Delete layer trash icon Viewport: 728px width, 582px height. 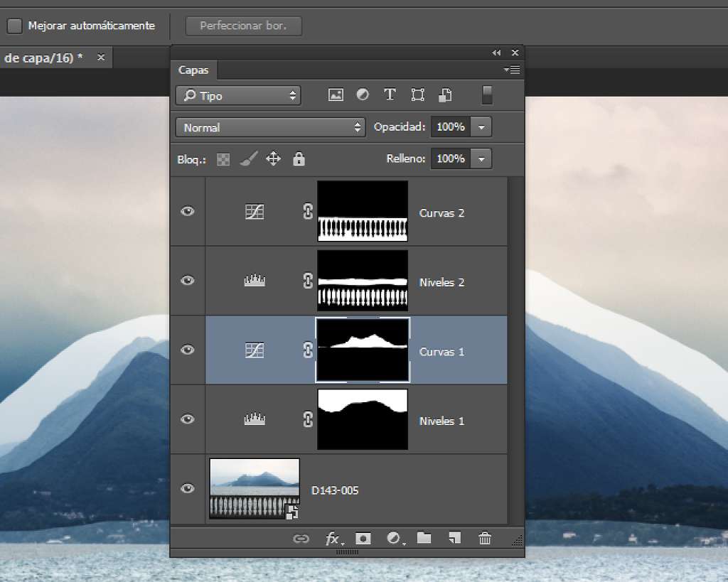485,539
